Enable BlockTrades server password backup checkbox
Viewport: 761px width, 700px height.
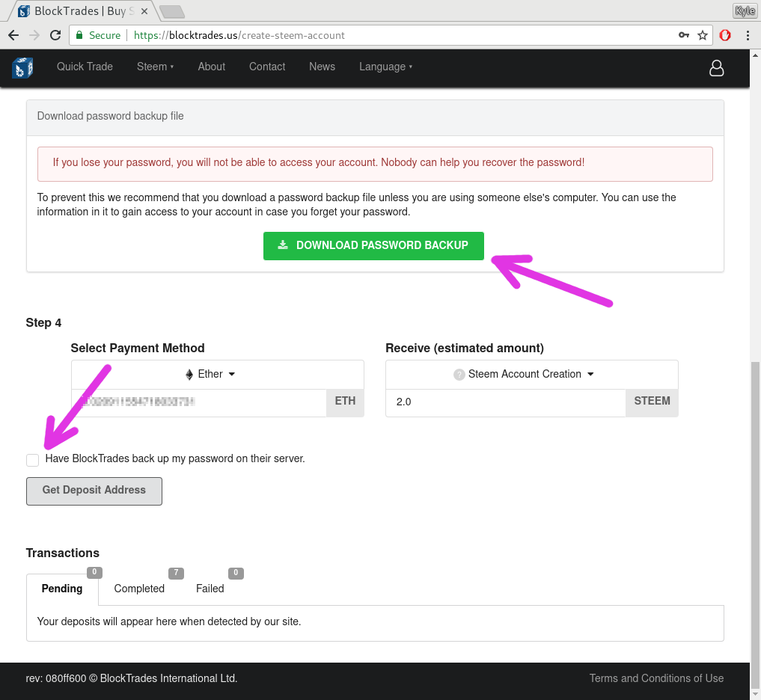32,460
